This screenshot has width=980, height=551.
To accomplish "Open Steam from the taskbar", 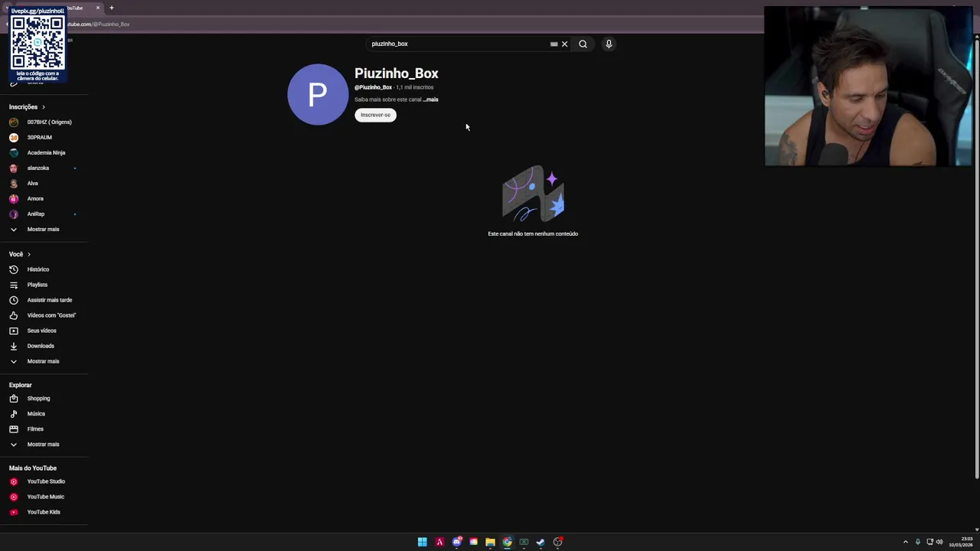I will 541,542.
